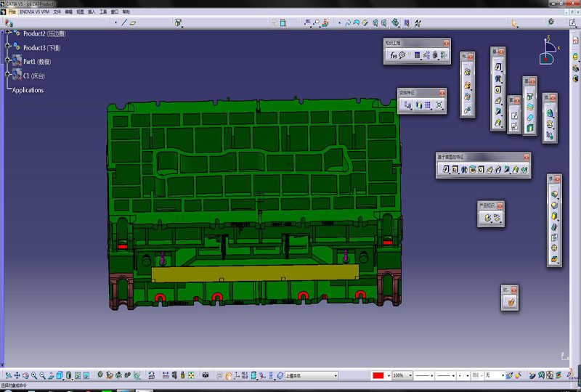The width and height of the screenshot is (581, 392).
Task: Open the ENOVIA V5 VPM menu
Action: (35, 12)
